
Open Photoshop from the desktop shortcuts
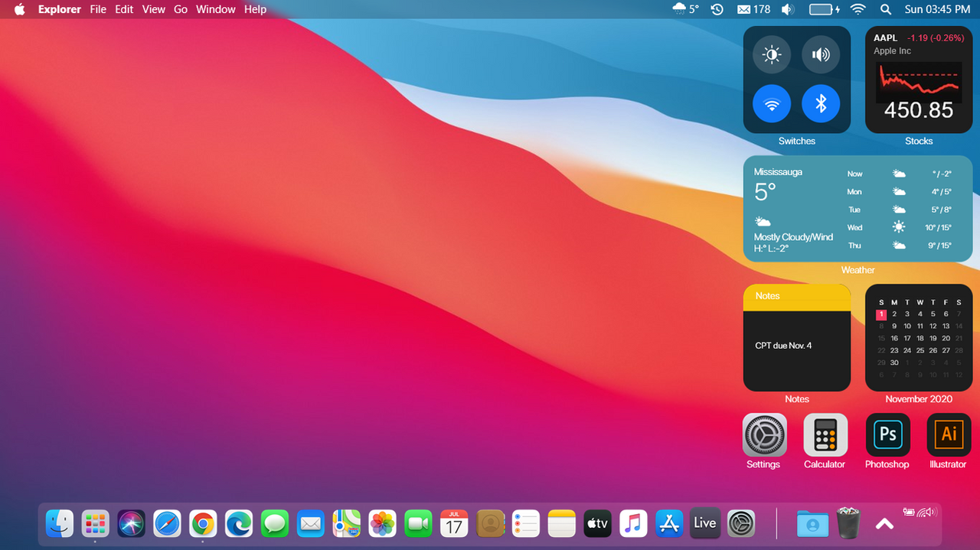[x=887, y=434]
